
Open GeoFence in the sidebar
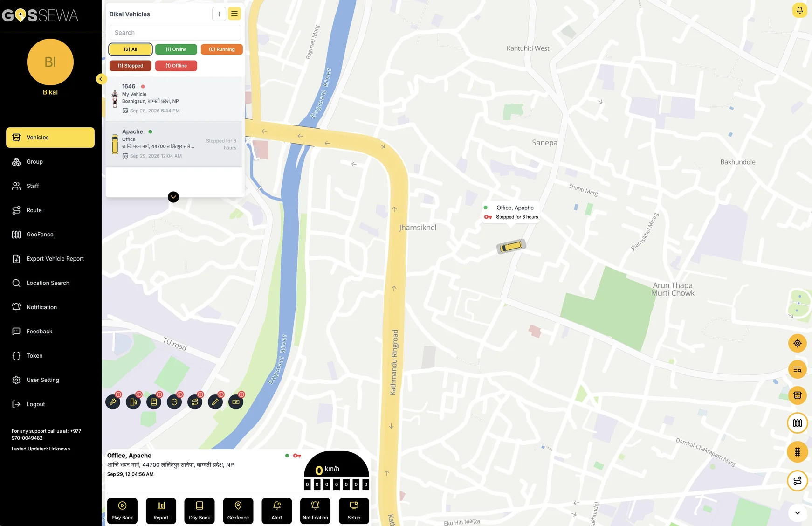pyautogui.click(x=50, y=235)
